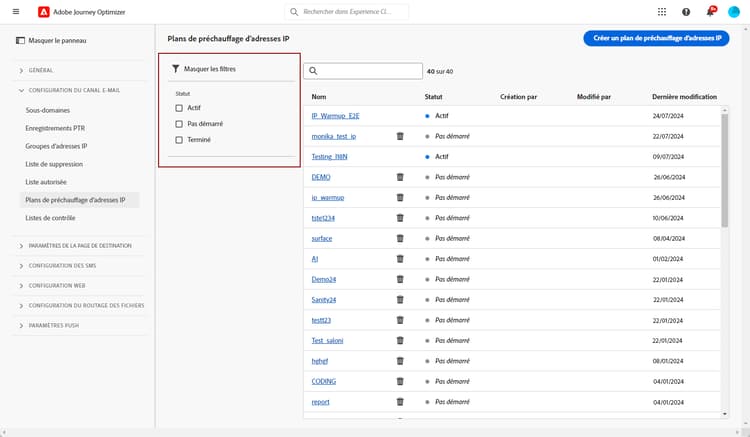Open the IP_Warmup_E2E plan link
This screenshot has width=750, height=437.
click(x=342, y=116)
